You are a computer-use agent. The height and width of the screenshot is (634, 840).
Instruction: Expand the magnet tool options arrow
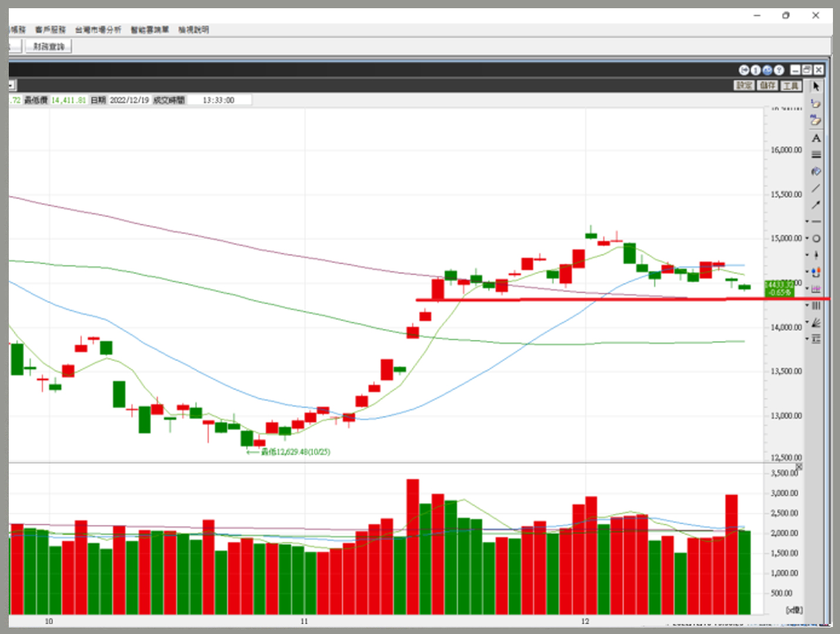tap(807, 272)
